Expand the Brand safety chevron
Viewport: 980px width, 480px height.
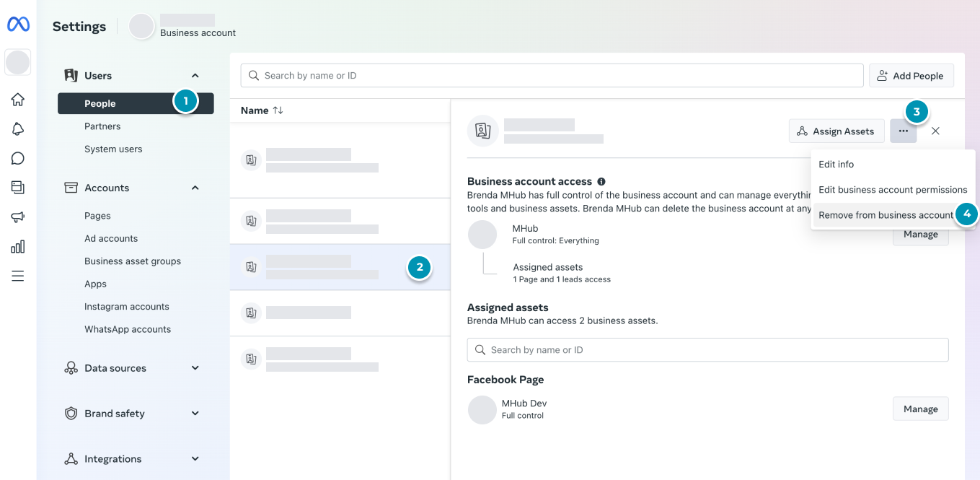click(x=195, y=414)
